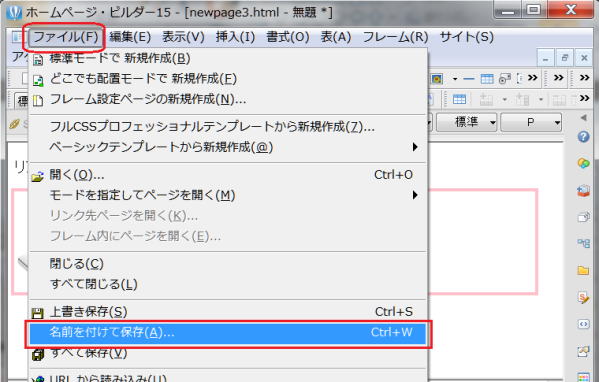Image resolution: width=599 pixels, height=382 pixels.
Task: Choose フレーム設定ページの新規作成(N)...
Action: pos(228,99)
